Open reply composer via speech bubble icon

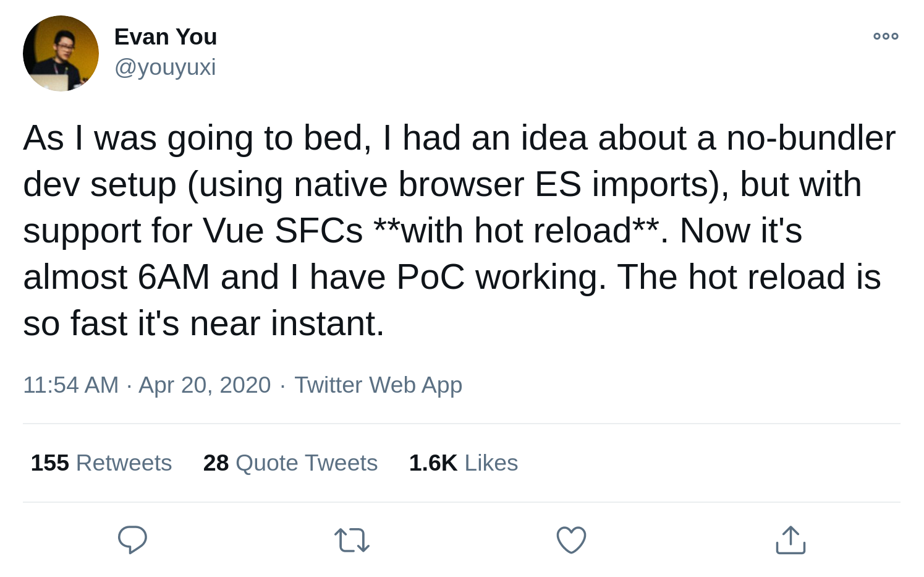coord(132,539)
